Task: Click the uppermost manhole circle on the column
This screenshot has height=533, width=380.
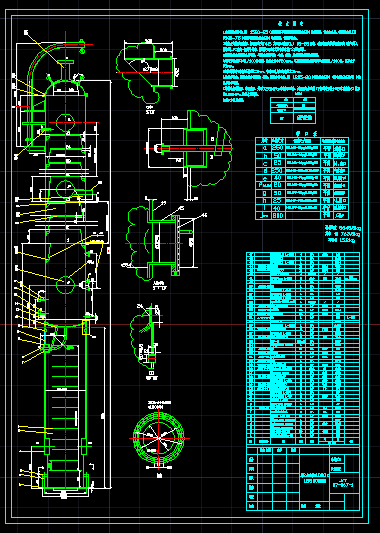Action: pyautogui.click(x=65, y=123)
